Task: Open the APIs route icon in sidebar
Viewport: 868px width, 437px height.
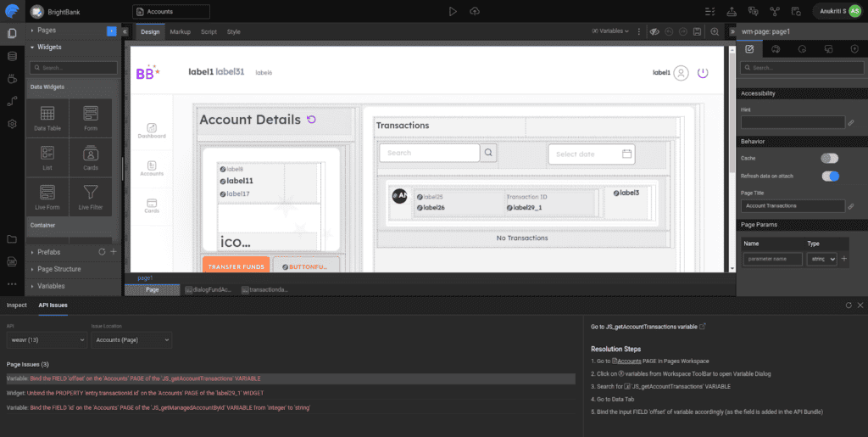Action: click(12, 101)
